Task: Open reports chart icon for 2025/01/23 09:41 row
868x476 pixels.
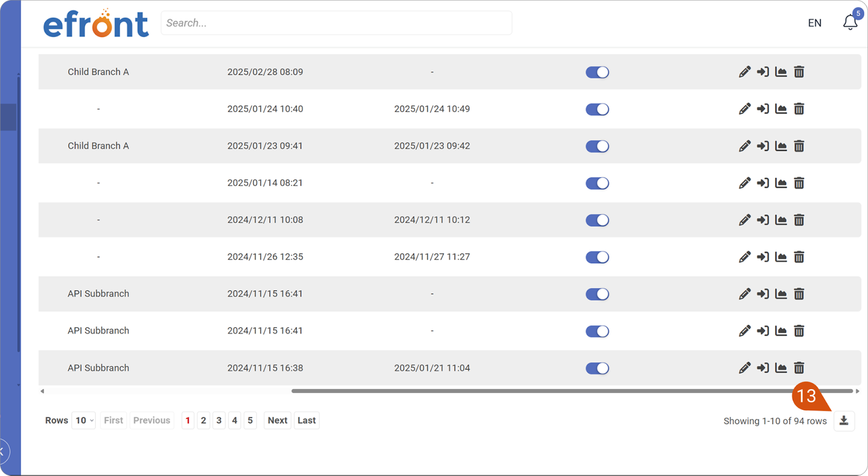Action: [x=781, y=146]
